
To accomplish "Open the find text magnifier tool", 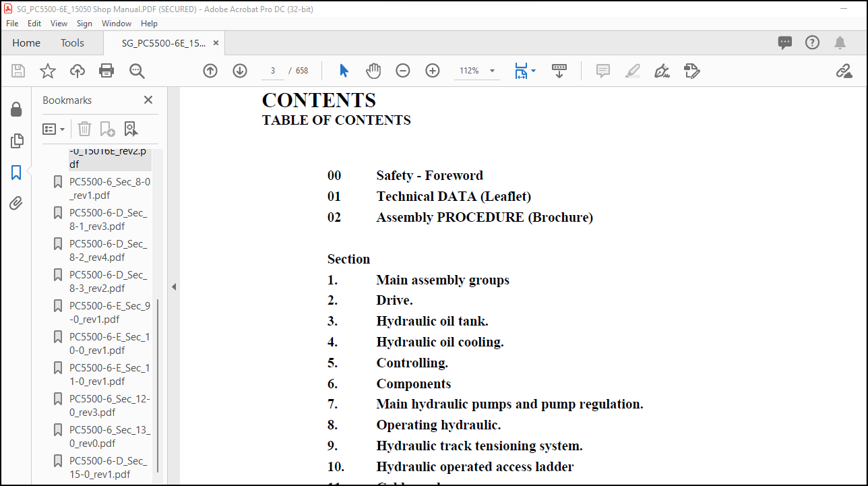I will tap(137, 71).
